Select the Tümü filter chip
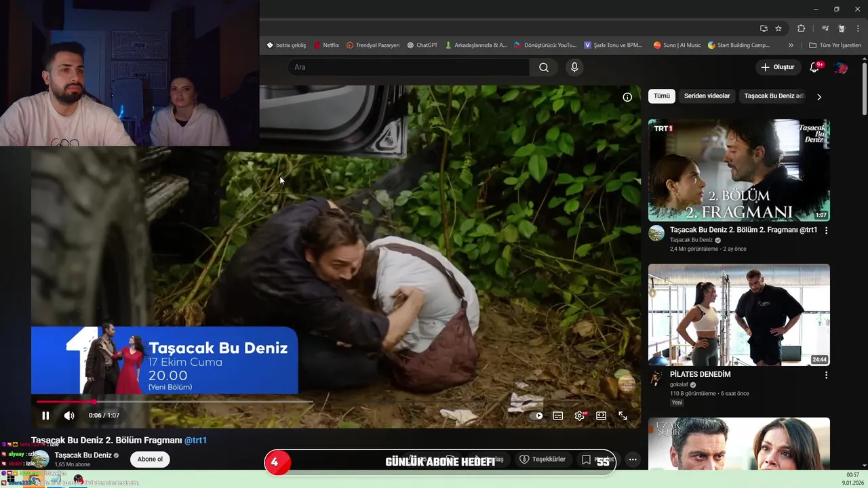 (662, 96)
